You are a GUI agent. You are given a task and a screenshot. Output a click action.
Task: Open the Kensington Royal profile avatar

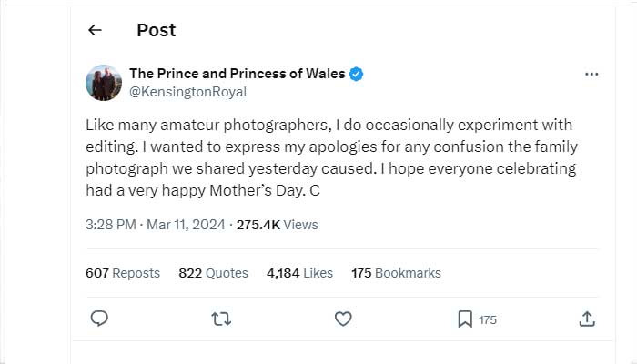[x=102, y=83]
